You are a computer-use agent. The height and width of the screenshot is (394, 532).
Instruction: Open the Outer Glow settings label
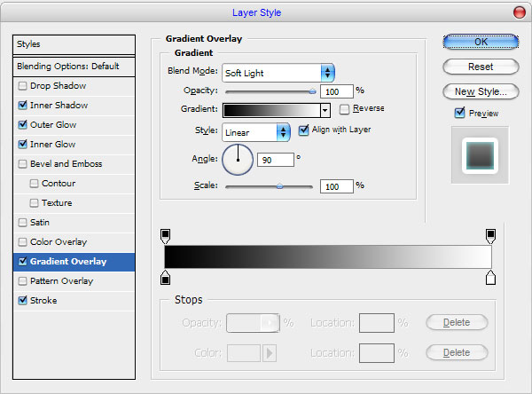53,124
